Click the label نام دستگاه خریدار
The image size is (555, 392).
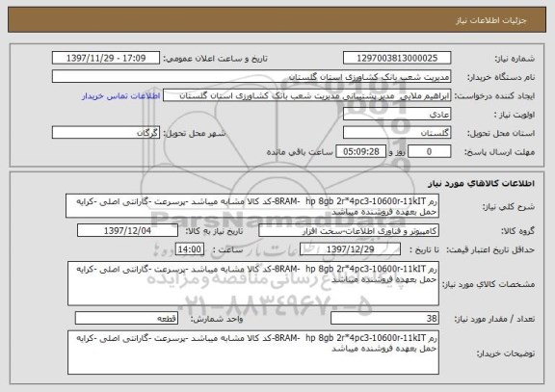point(501,77)
